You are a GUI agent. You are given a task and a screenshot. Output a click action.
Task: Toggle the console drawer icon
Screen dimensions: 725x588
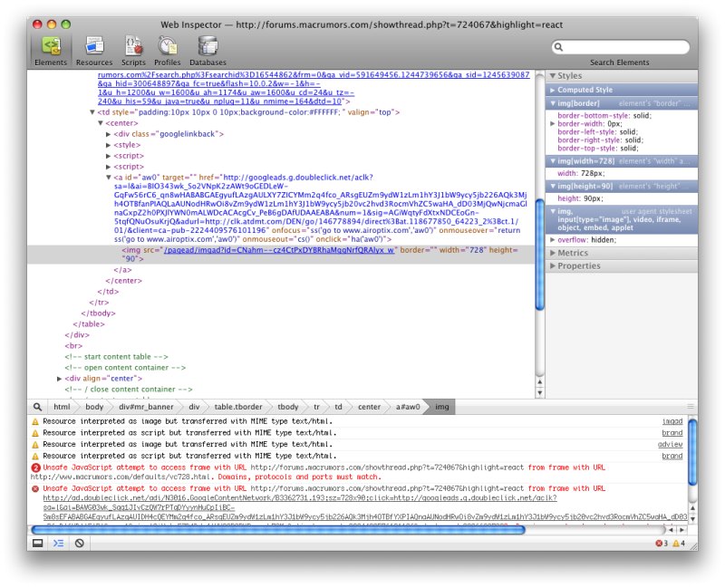coord(58,543)
